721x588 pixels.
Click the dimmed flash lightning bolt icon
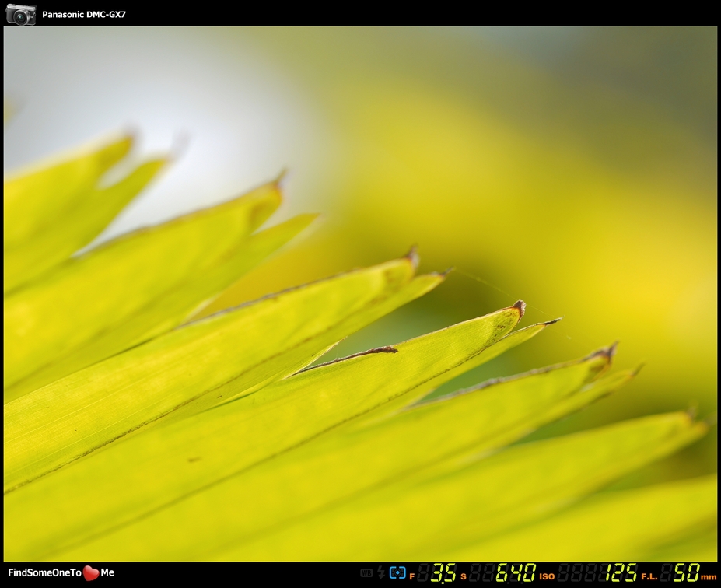pos(381,572)
